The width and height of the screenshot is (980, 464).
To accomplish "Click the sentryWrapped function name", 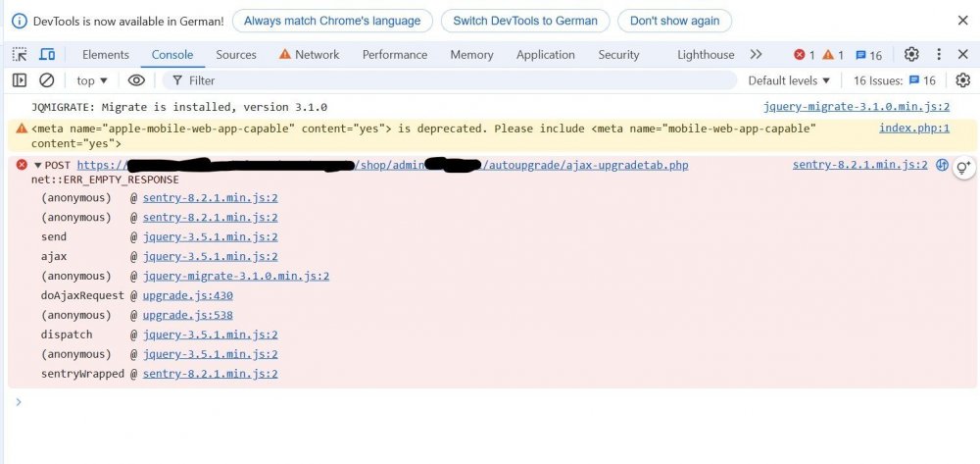I will click(x=82, y=374).
